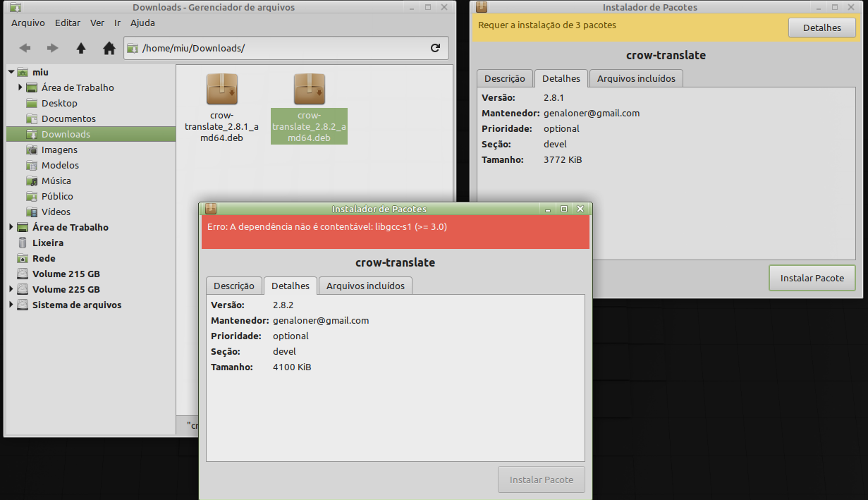
Task: Click file manager window menu icon in titlebar
Action: [x=15, y=8]
